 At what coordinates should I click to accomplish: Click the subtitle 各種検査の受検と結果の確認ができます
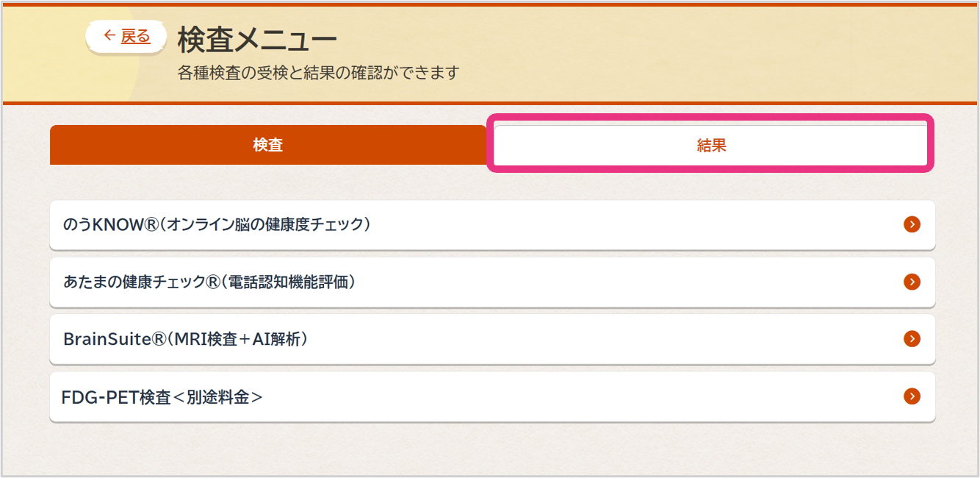point(318,74)
